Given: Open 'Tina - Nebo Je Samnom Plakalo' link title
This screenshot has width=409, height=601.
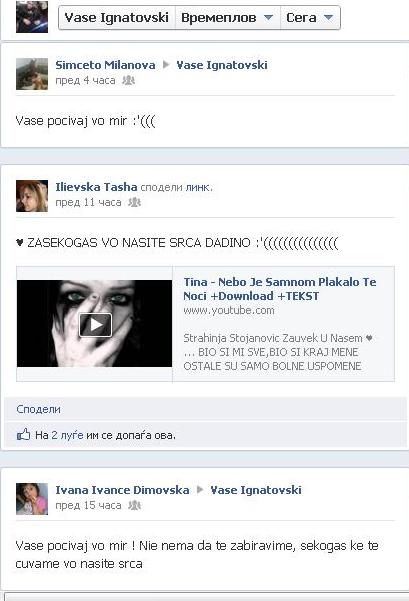Looking at the screenshot, I should (280, 289).
